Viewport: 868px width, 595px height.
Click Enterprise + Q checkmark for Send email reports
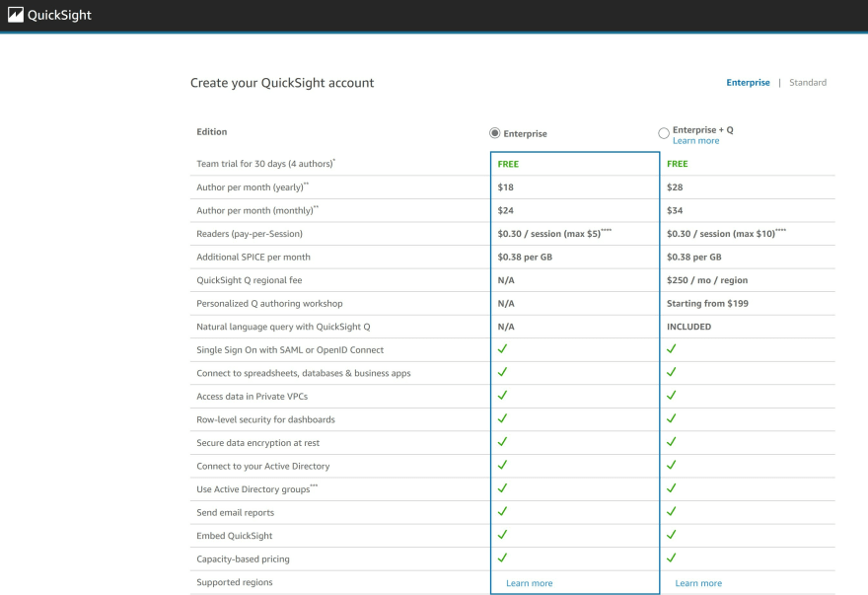(671, 512)
